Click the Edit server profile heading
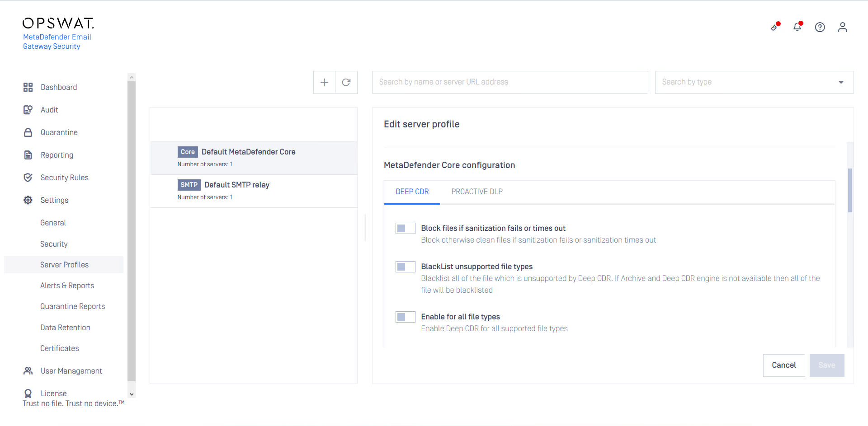Screen dimensions: 868x426 coord(421,124)
